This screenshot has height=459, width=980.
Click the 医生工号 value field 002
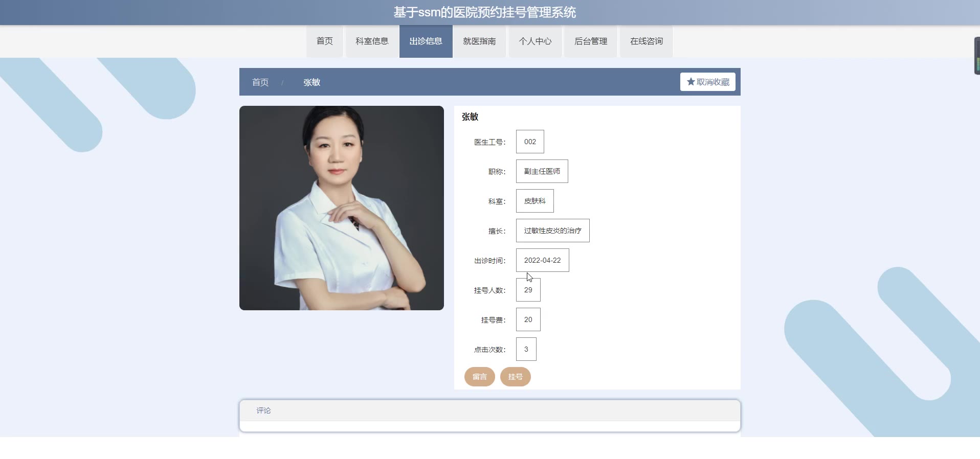click(530, 142)
